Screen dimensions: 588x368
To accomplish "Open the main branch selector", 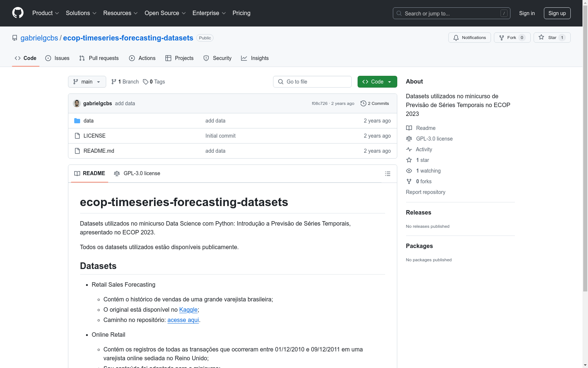I will pyautogui.click(x=87, y=82).
